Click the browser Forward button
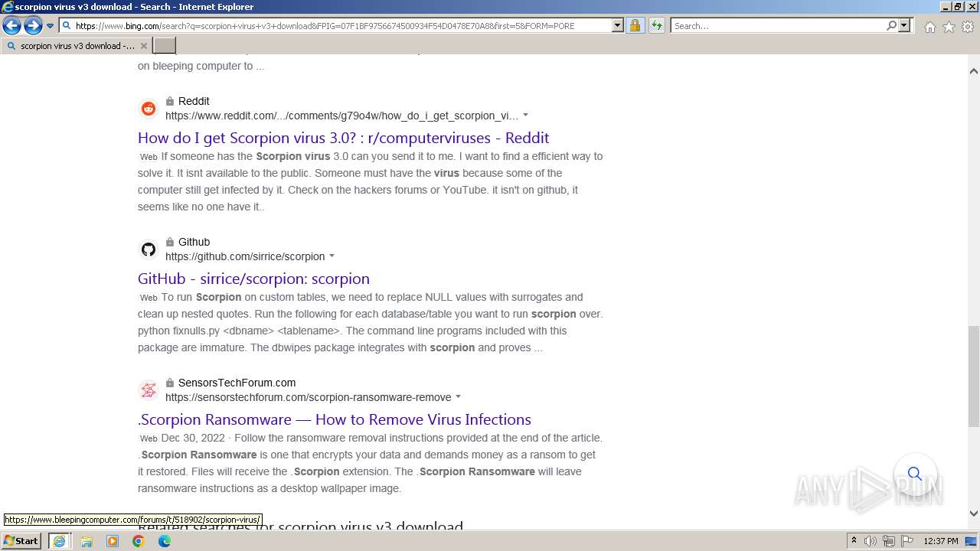Image resolution: width=980 pixels, height=551 pixels. (x=33, y=26)
